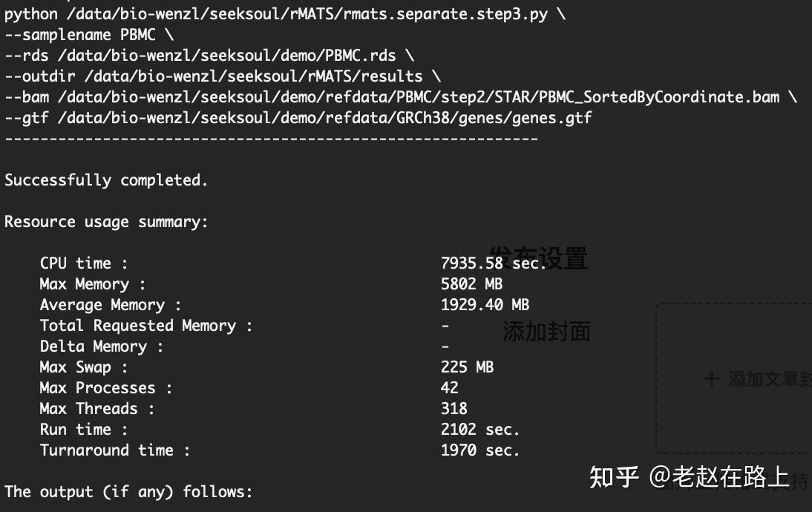Click the 发布设置 heading

pos(538,258)
